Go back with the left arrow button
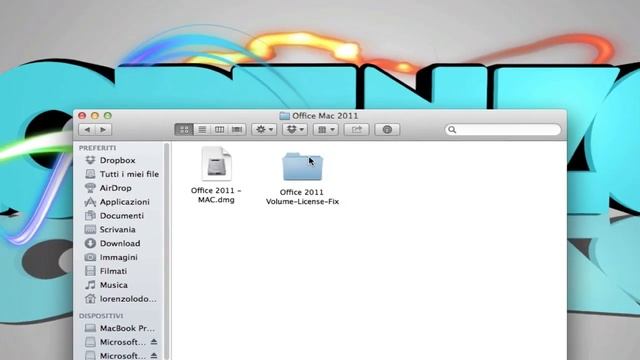 tap(87, 130)
